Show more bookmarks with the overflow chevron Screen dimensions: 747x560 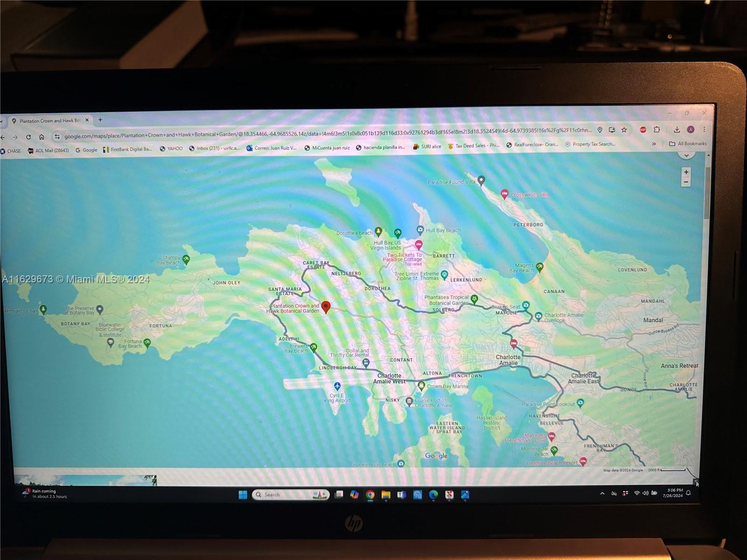point(654,144)
